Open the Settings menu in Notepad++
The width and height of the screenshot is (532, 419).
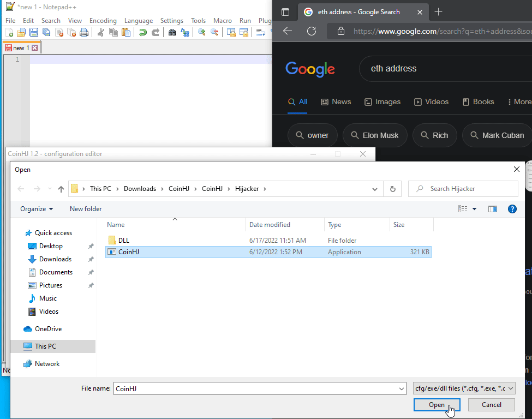point(172,21)
